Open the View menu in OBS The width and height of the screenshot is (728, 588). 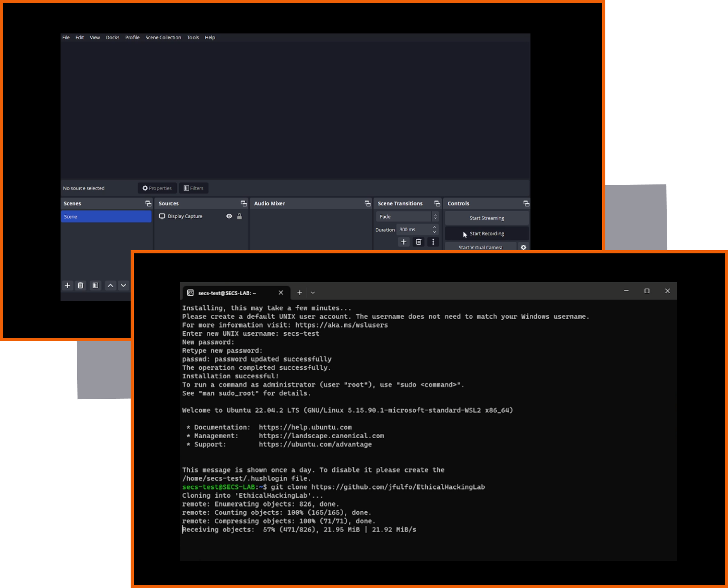click(95, 37)
